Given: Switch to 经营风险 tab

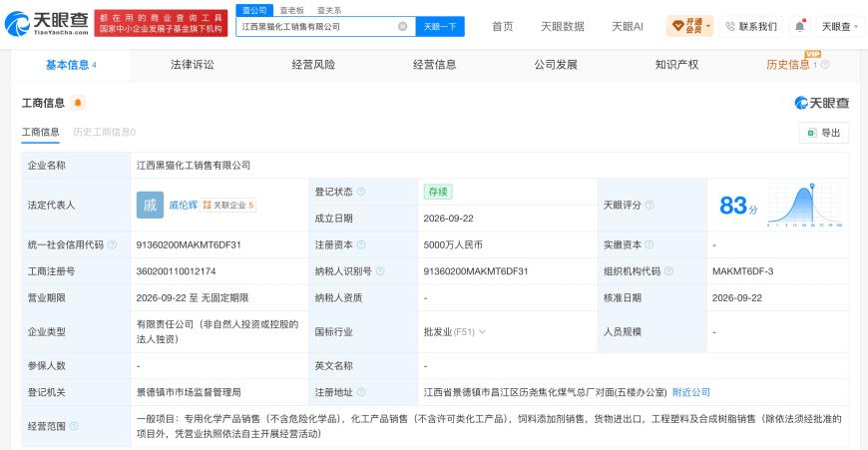Looking at the screenshot, I should (x=313, y=65).
